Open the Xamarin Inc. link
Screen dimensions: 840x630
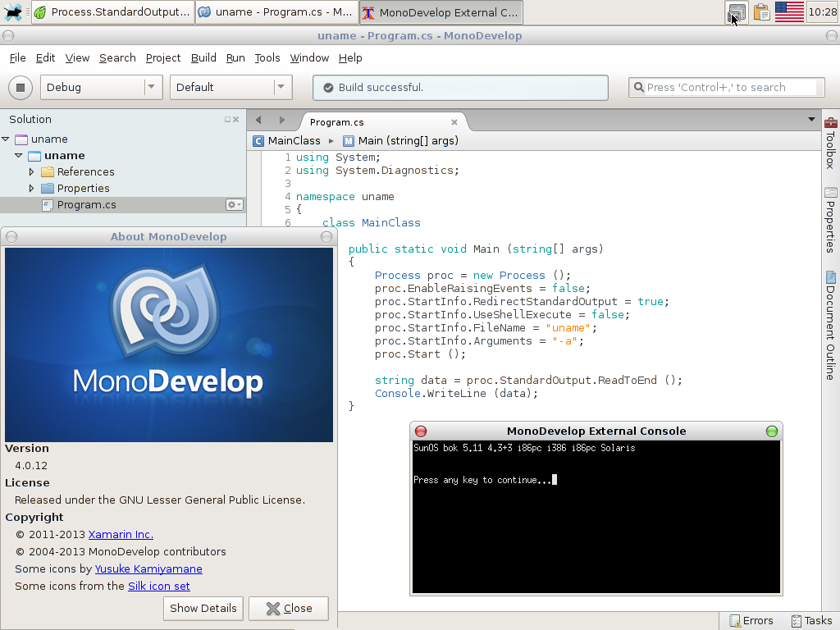(121, 535)
